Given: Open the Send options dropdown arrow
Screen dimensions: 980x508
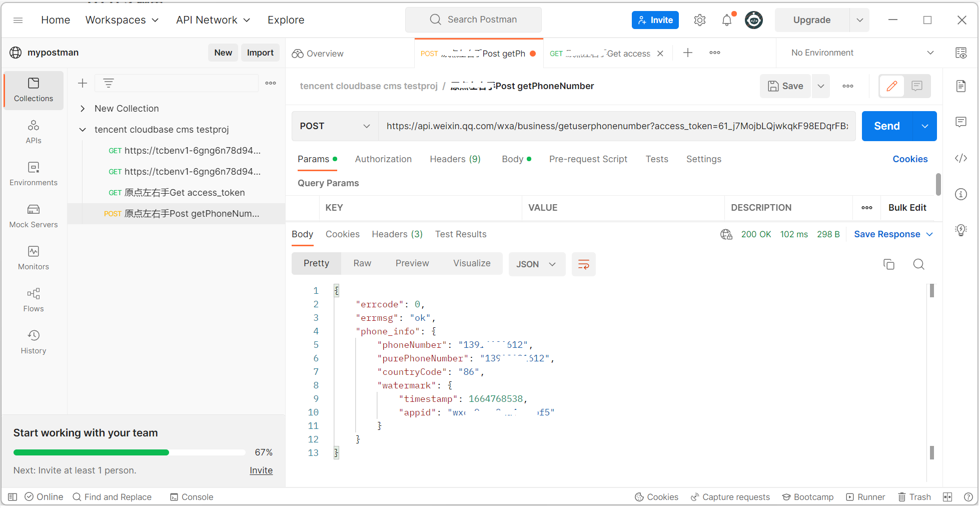Looking at the screenshot, I should click(x=925, y=126).
